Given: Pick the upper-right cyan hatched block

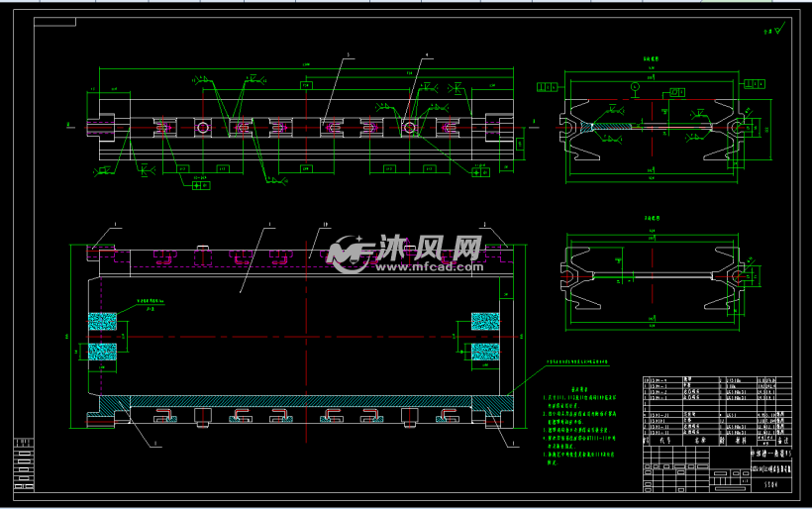Looking at the screenshot, I should click(484, 322).
